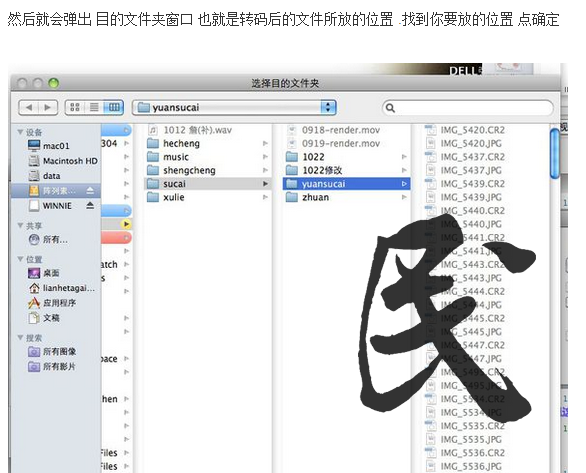This screenshot has height=473, width=586.
Task: Select Macintosh HD in the sidebar
Action: pos(63,161)
